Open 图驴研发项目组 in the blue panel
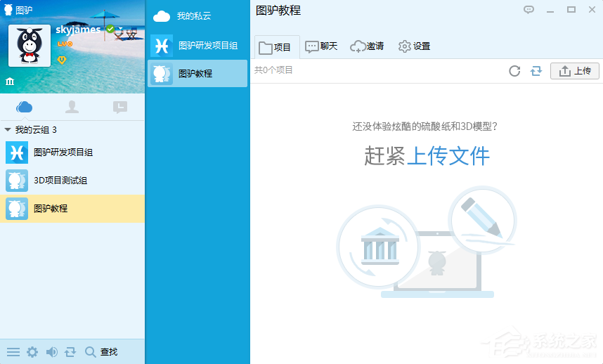 197,46
